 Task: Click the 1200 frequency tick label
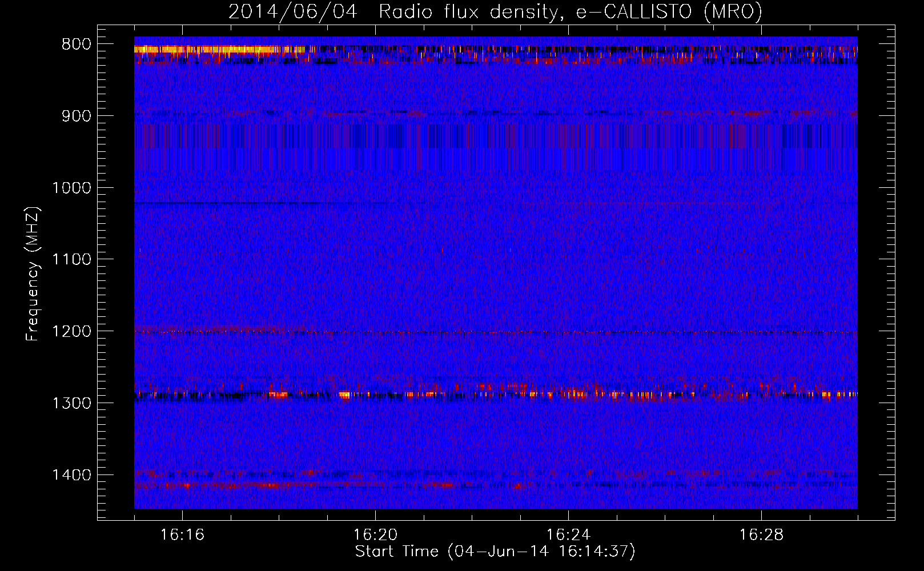tap(72, 331)
